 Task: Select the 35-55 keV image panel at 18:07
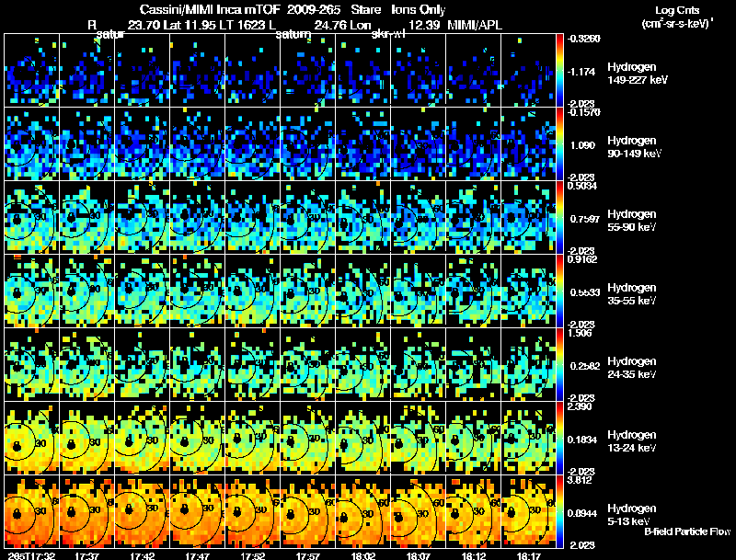coord(419,291)
